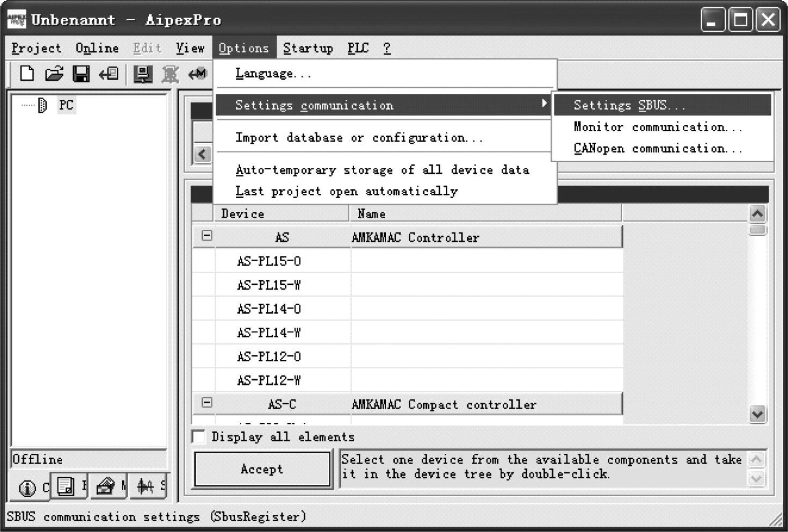Select the AS-PL12-W device row
The width and height of the screenshot is (788, 532).
tap(408, 380)
